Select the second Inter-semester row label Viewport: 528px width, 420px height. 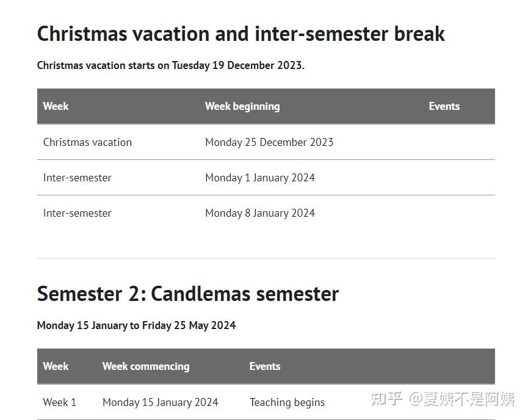[77, 213]
